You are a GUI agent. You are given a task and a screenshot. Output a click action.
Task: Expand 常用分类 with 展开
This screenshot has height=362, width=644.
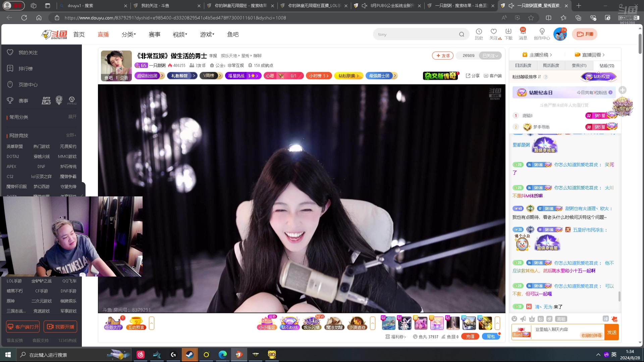[72, 117]
